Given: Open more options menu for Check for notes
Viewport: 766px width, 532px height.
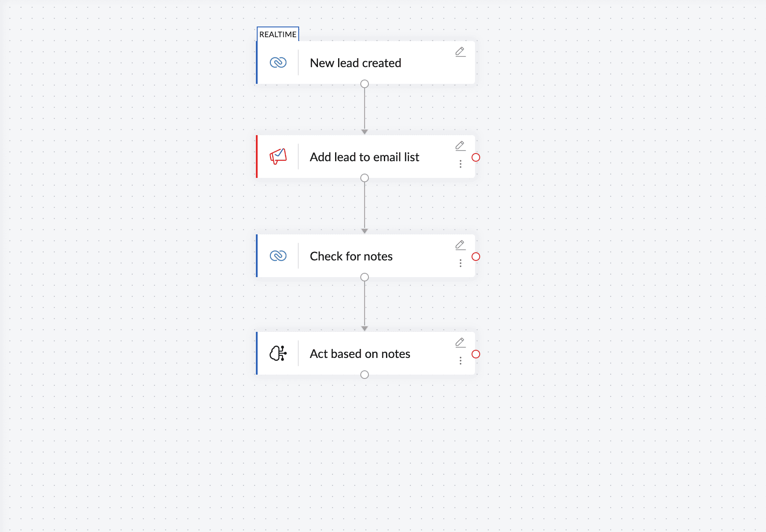Looking at the screenshot, I should tap(460, 263).
